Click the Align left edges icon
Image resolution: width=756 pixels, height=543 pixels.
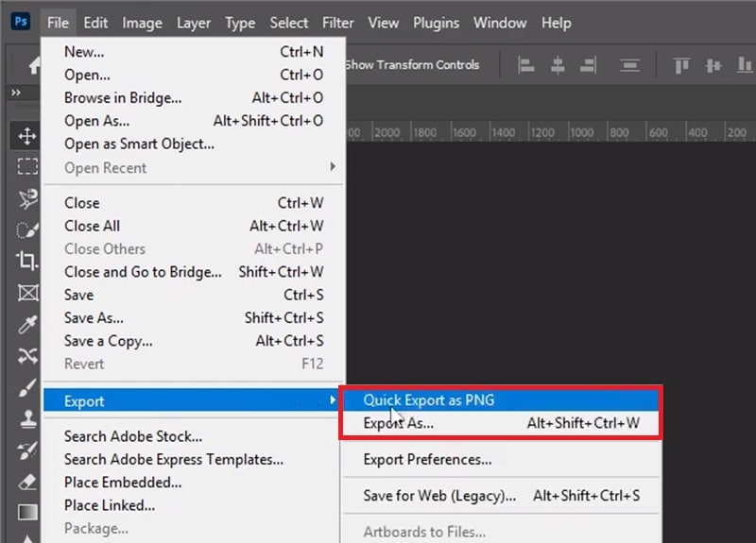click(x=525, y=65)
